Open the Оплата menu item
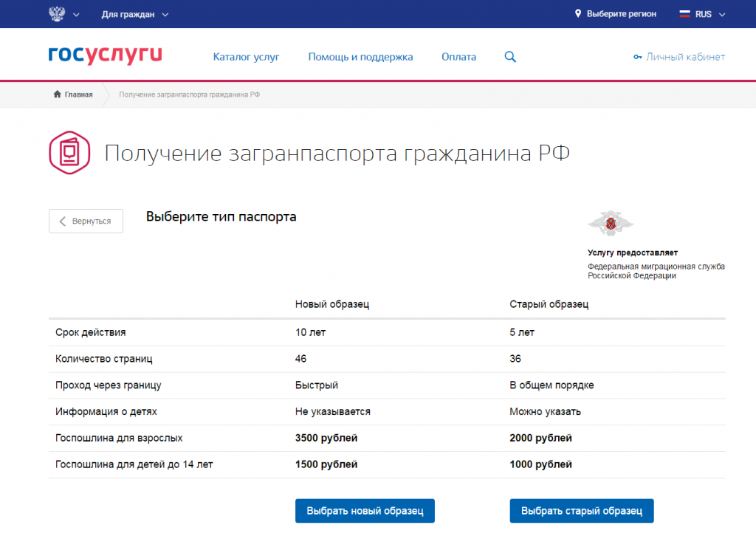Image resolution: width=756 pixels, height=539 pixels. 458,57
